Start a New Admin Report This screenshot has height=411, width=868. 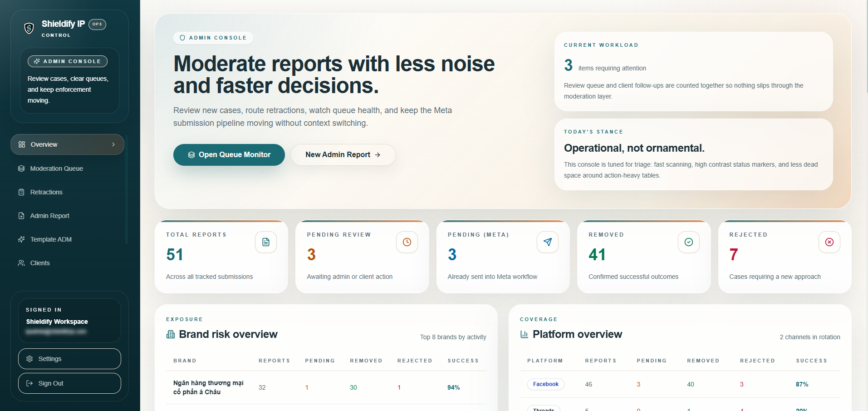[343, 154]
